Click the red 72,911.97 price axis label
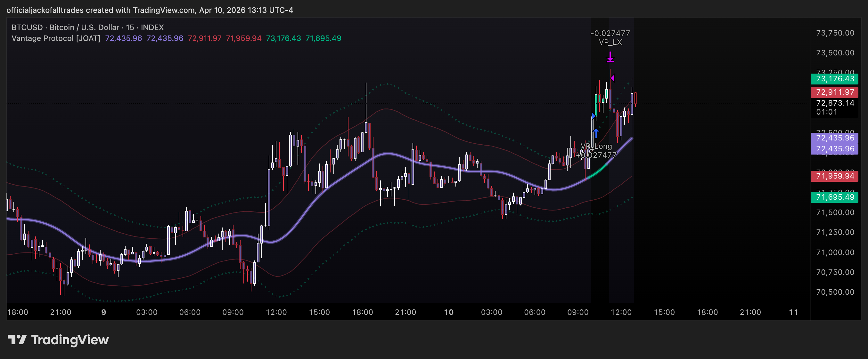The width and height of the screenshot is (868, 359). click(x=834, y=92)
